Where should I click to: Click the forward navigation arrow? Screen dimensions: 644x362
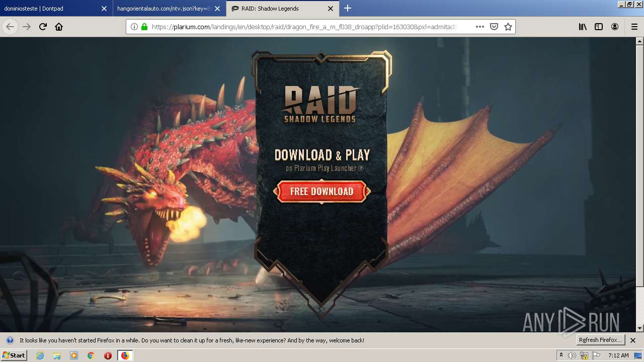[27, 27]
